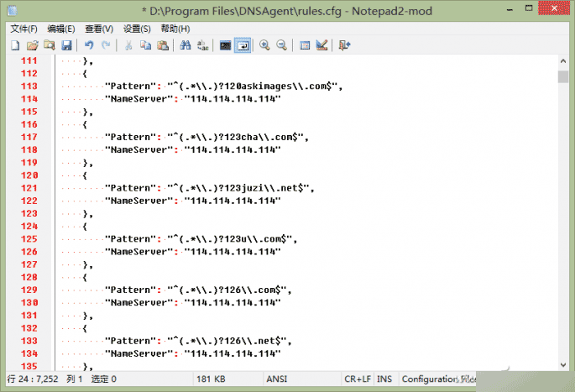Viewport: 575px width, 392px height.
Task: Click CR+LF line ending indicator
Action: pos(358,379)
